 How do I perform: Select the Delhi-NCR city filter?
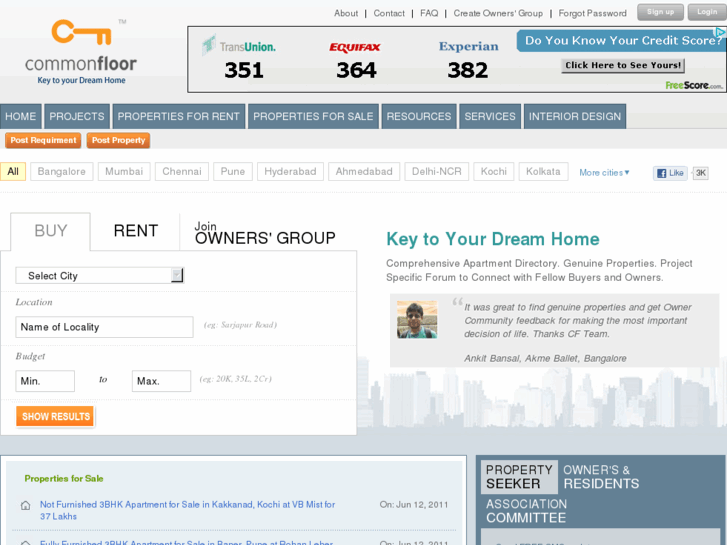pyautogui.click(x=437, y=172)
